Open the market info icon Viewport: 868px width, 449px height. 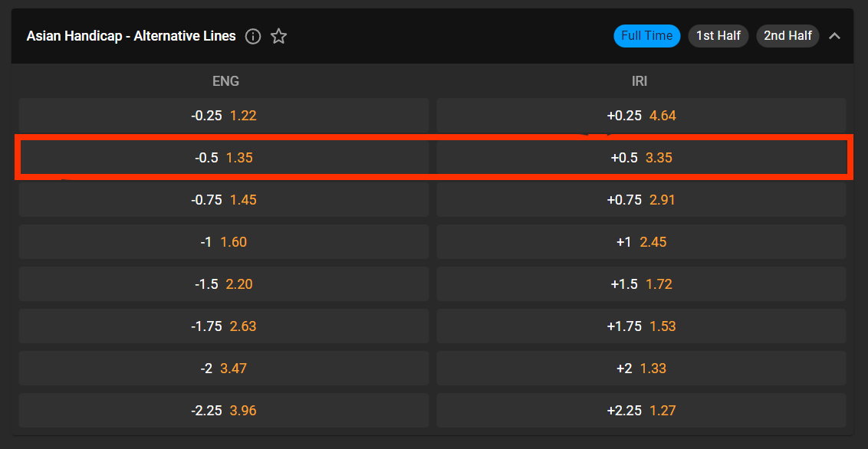(253, 37)
